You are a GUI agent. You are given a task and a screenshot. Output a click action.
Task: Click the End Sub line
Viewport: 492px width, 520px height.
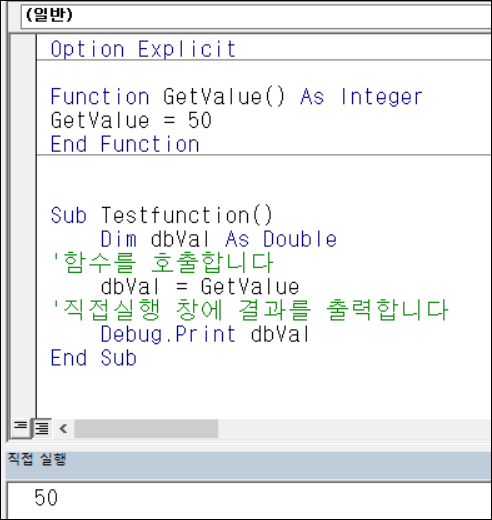(x=94, y=358)
